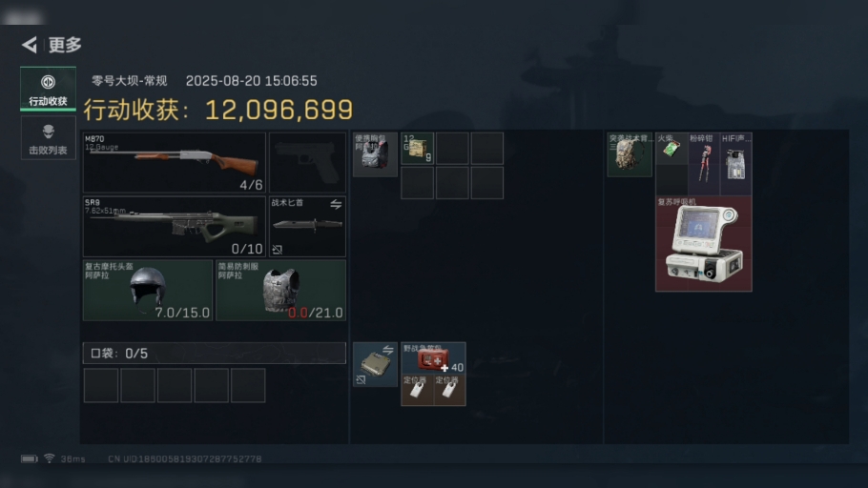Open the 行动收获 tab
The width and height of the screenshot is (868, 488).
click(48, 89)
